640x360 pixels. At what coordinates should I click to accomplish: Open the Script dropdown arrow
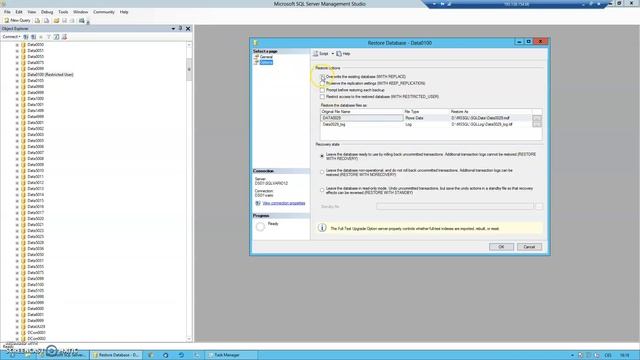[x=333, y=53]
